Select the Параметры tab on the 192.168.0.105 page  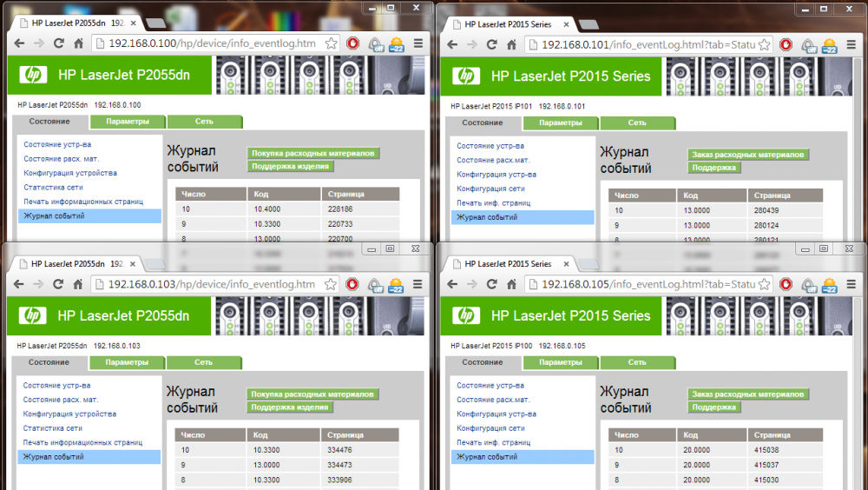click(x=560, y=362)
